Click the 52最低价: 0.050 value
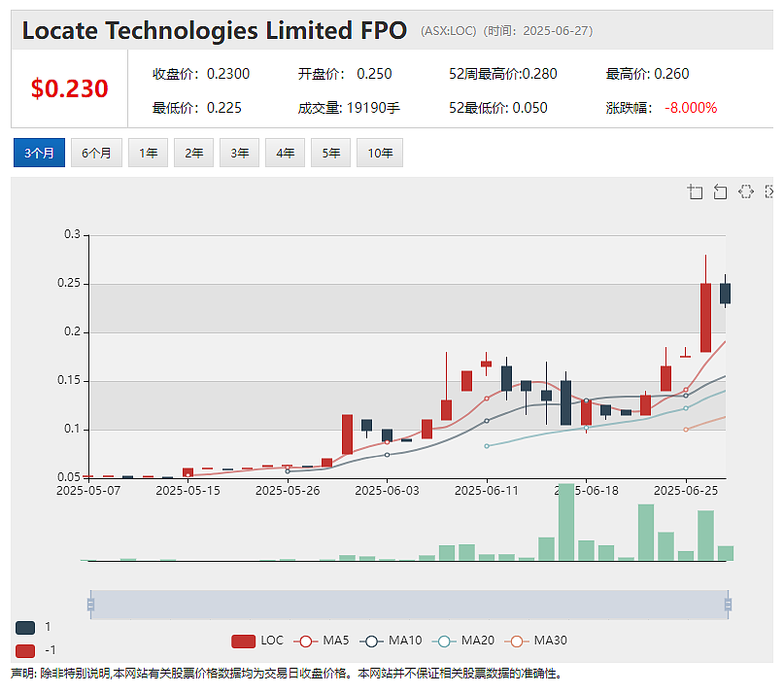 (498, 108)
